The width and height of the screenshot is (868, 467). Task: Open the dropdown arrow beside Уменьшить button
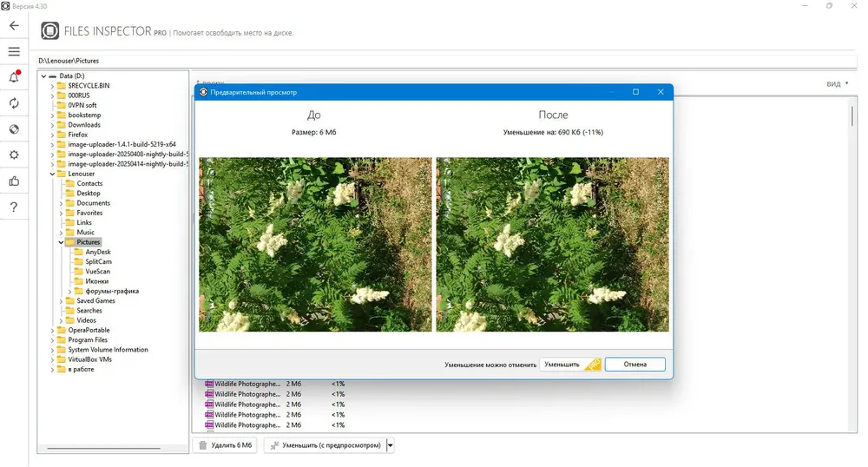tap(391, 445)
